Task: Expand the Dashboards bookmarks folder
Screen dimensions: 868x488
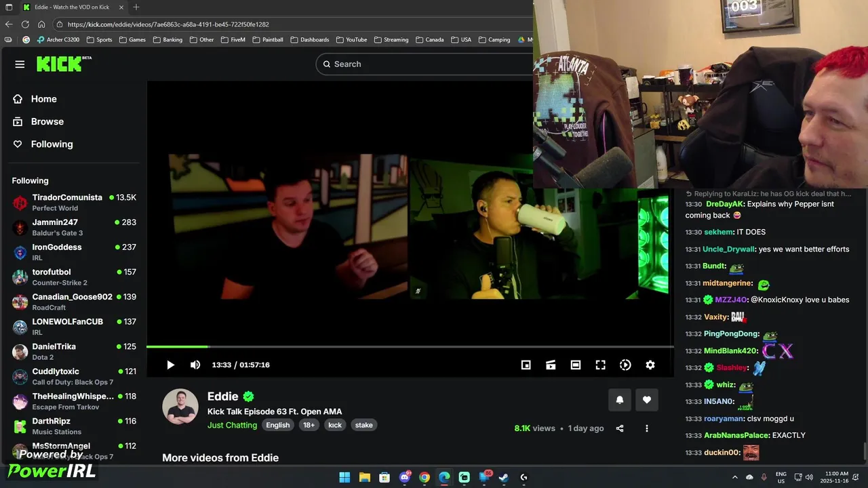Action: click(x=309, y=40)
